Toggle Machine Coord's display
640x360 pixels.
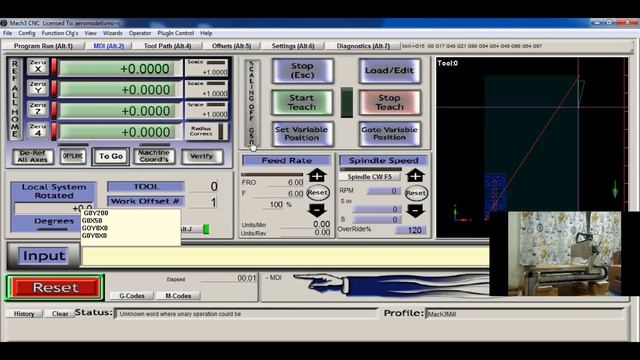click(x=154, y=156)
